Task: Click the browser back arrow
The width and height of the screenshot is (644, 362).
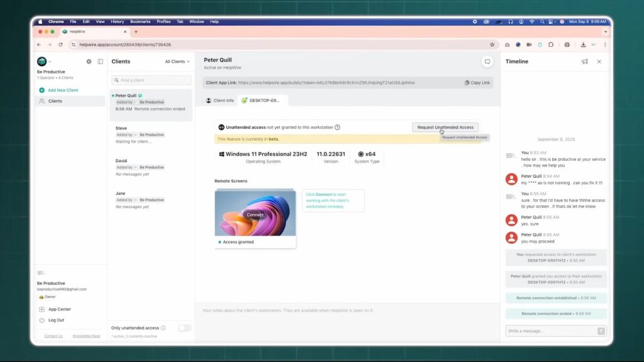Action: (39, 45)
